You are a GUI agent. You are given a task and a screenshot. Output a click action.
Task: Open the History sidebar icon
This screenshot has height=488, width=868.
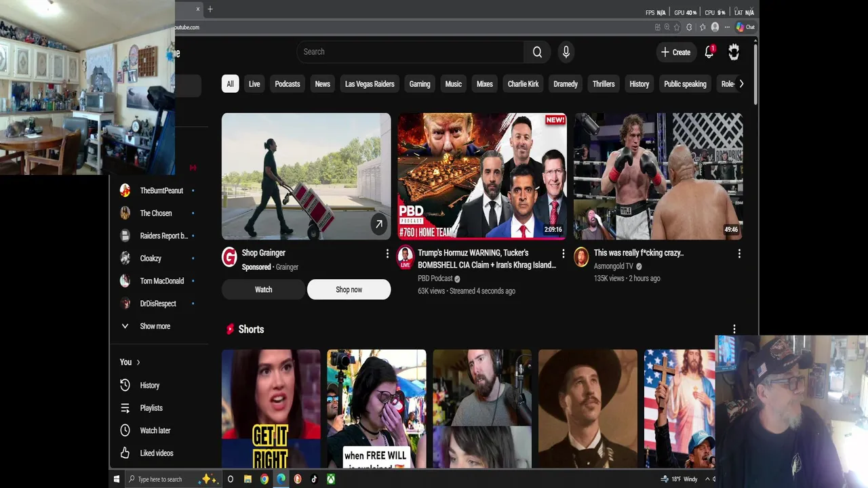[125, 385]
